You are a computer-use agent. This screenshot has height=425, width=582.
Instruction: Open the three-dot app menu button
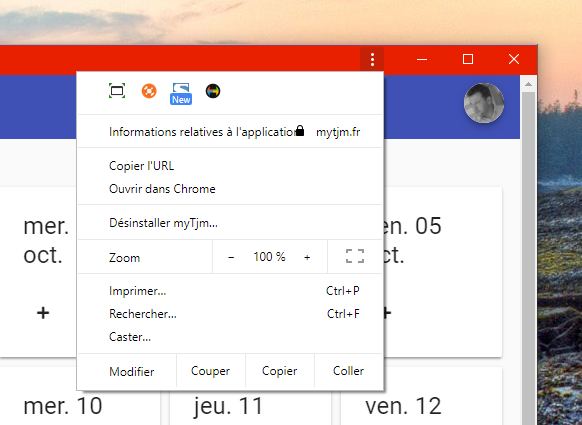(372, 59)
